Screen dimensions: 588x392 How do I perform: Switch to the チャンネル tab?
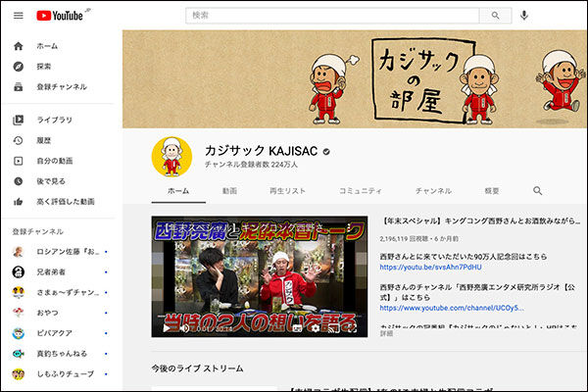(433, 191)
